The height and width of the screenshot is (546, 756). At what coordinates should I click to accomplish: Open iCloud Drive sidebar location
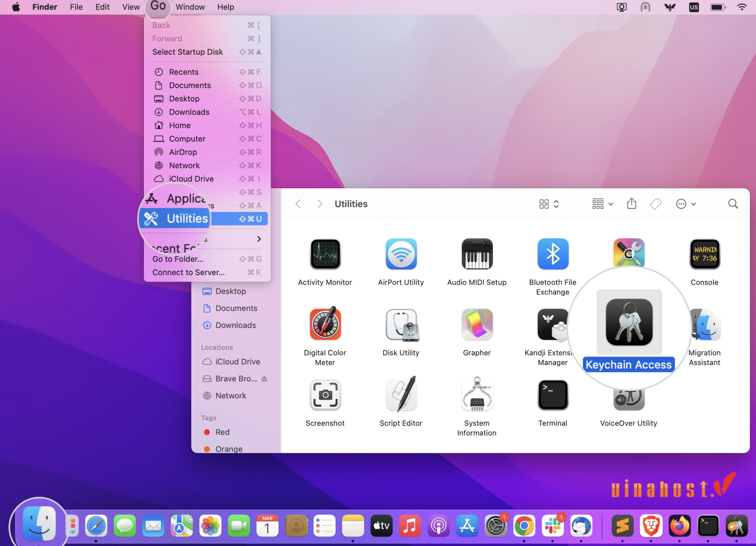(238, 362)
